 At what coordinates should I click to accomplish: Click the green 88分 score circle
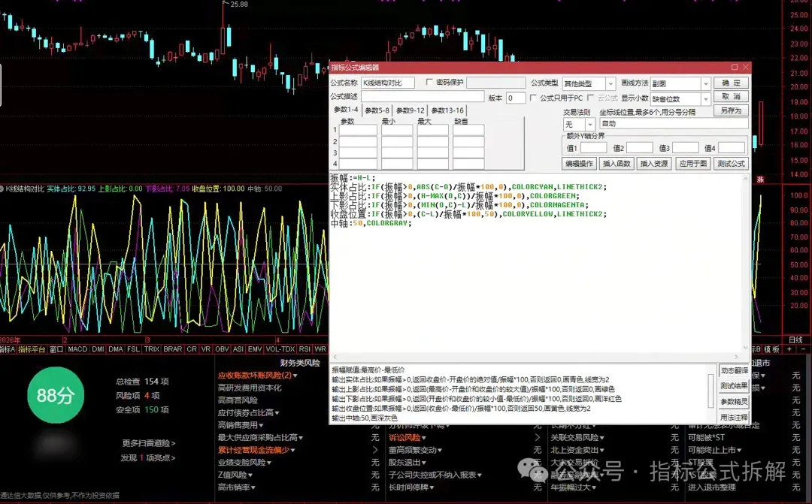[x=56, y=395]
